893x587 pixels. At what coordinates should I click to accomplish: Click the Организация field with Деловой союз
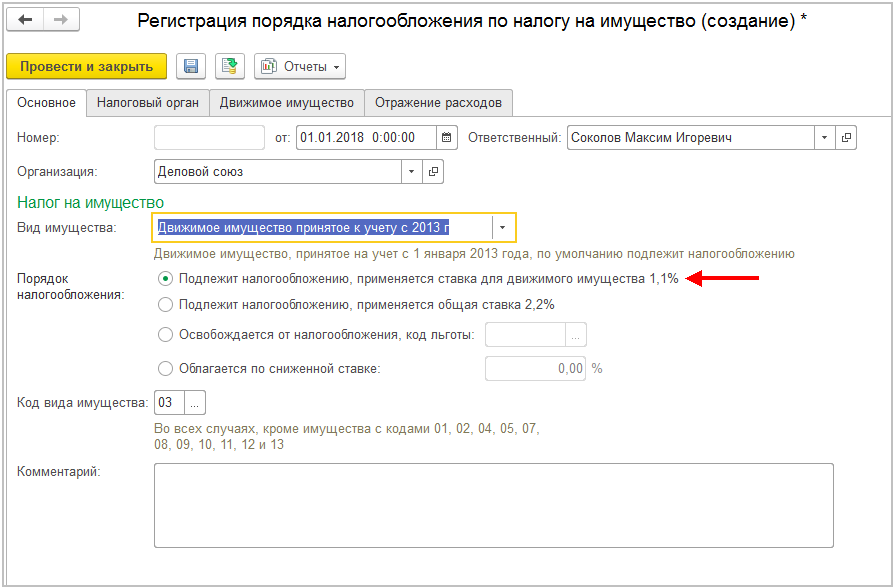pyautogui.click(x=278, y=171)
